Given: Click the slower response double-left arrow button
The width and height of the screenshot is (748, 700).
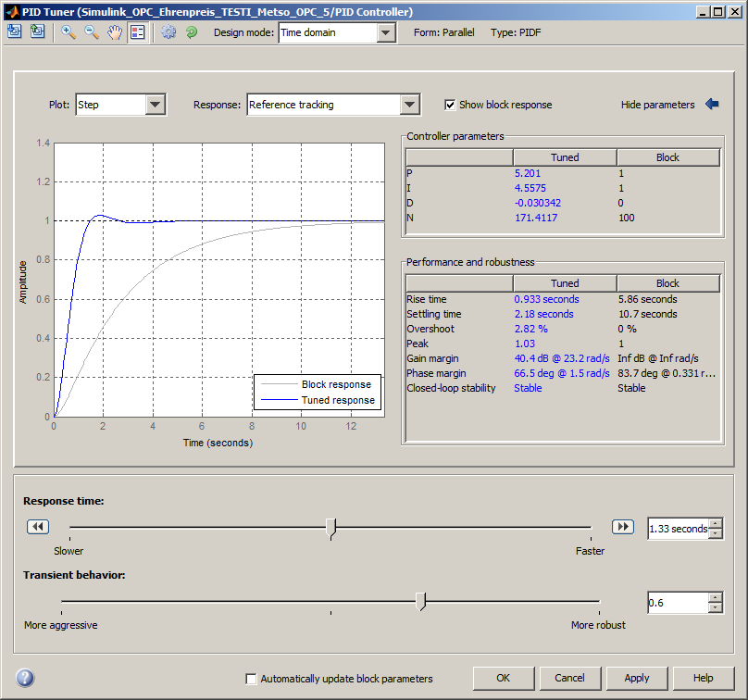Looking at the screenshot, I should pos(38,527).
